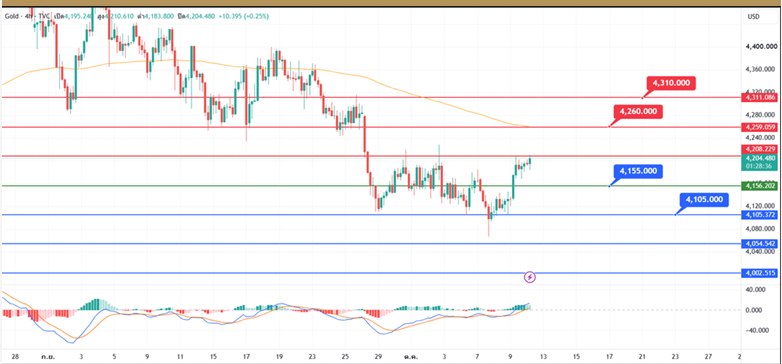Click the 29 date on time axis
Viewport: 782px width, 364px height.
[x=378, y=357]
